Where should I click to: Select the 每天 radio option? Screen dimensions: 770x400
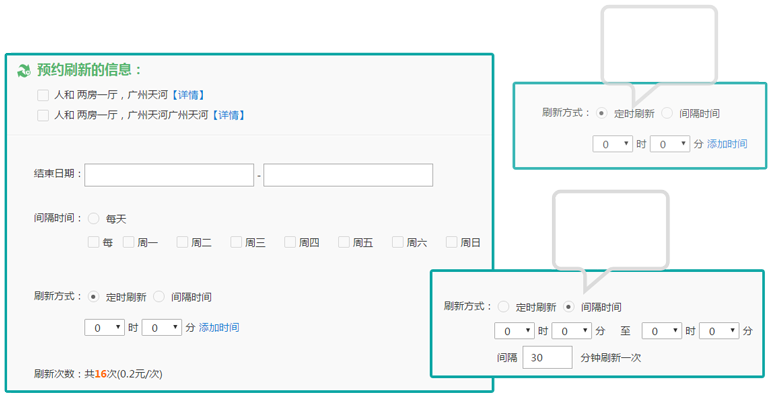click(94, 217)
